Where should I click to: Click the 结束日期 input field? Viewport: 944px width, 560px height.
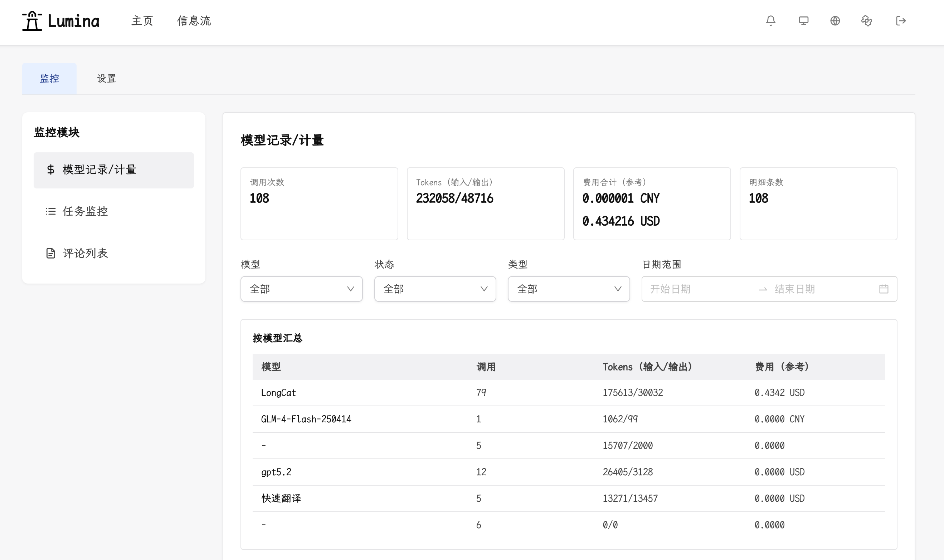(x=823, y=289)
